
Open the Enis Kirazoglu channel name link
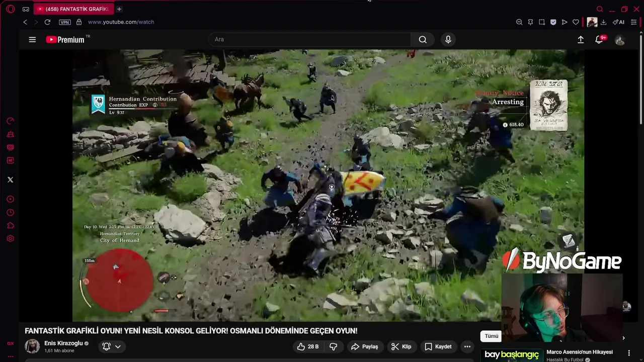(63, 343)
